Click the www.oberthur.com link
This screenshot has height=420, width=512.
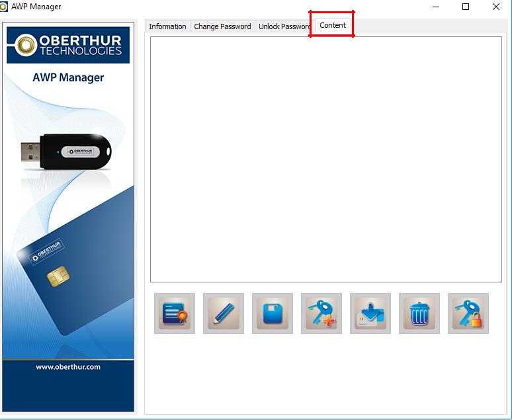68,367
